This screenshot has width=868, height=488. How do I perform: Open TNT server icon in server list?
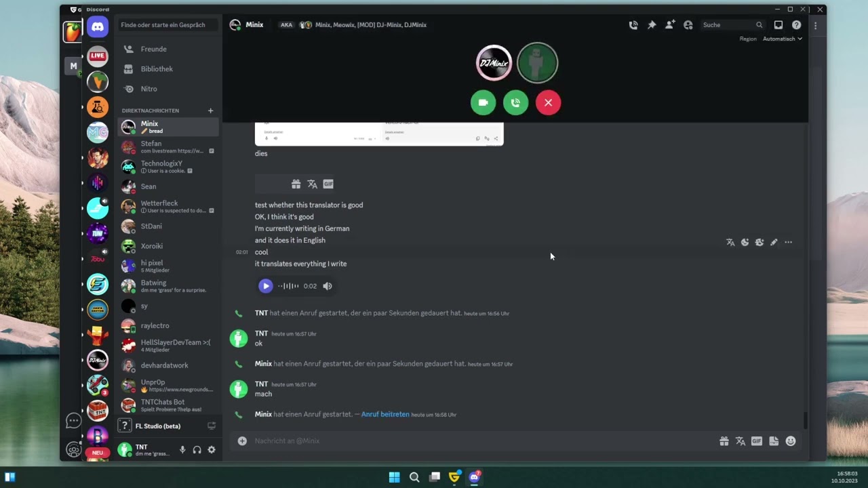98,411
